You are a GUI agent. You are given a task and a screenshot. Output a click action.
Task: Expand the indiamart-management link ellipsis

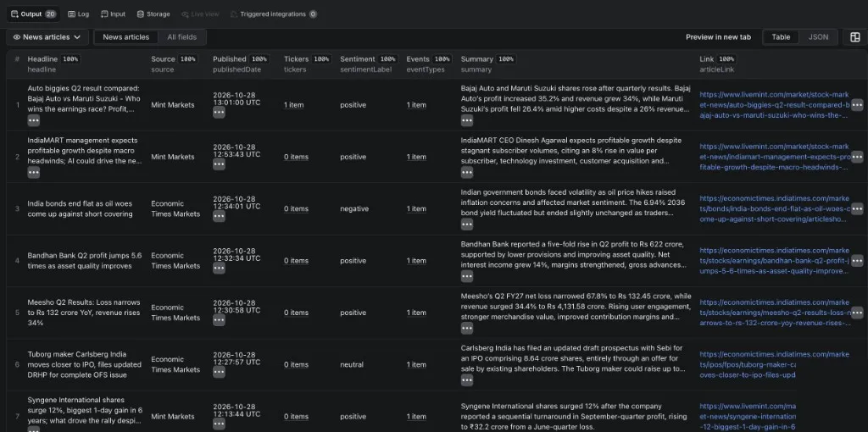click(857, 157)
